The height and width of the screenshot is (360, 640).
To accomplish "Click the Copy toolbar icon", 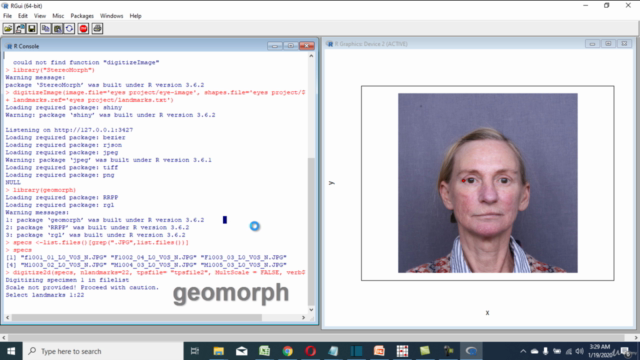I will [45, 29].
